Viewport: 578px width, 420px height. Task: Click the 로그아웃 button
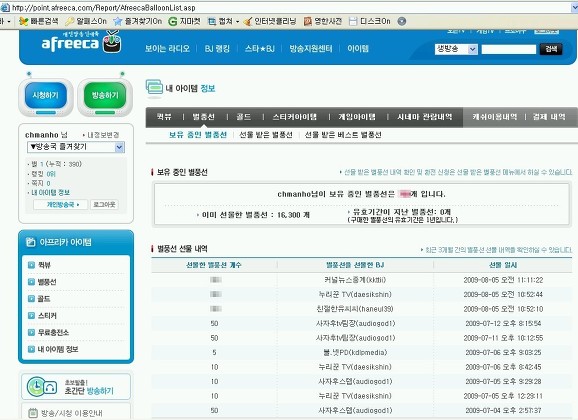click(x=104, y=205)
